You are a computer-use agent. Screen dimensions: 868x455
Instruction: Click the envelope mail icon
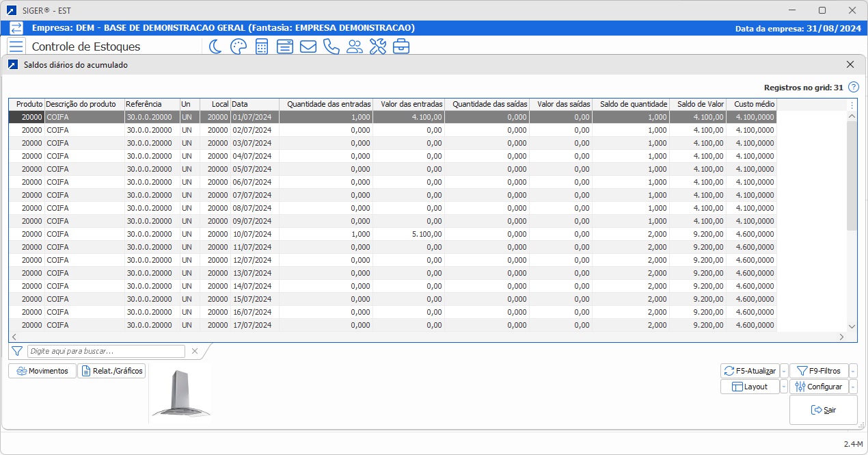[308, 47]
